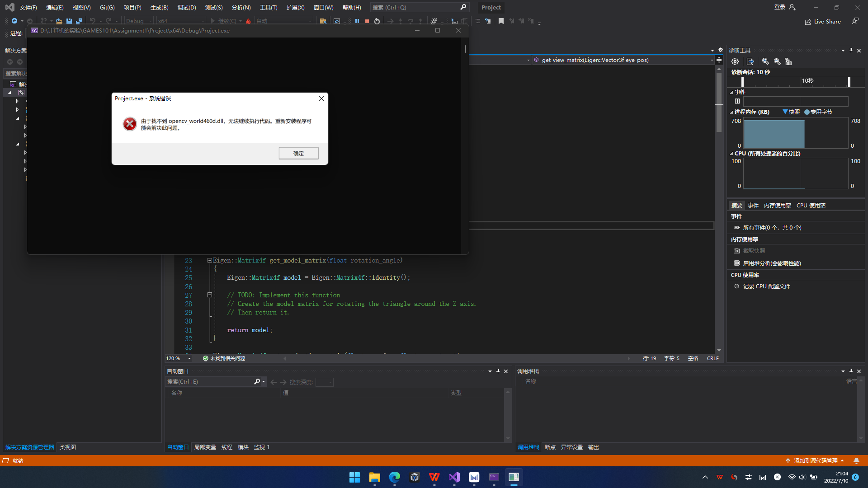Click the 搜索(Ctrl+E) field in 自动窗口
868x488 pixels.
[x=209, y=382]
